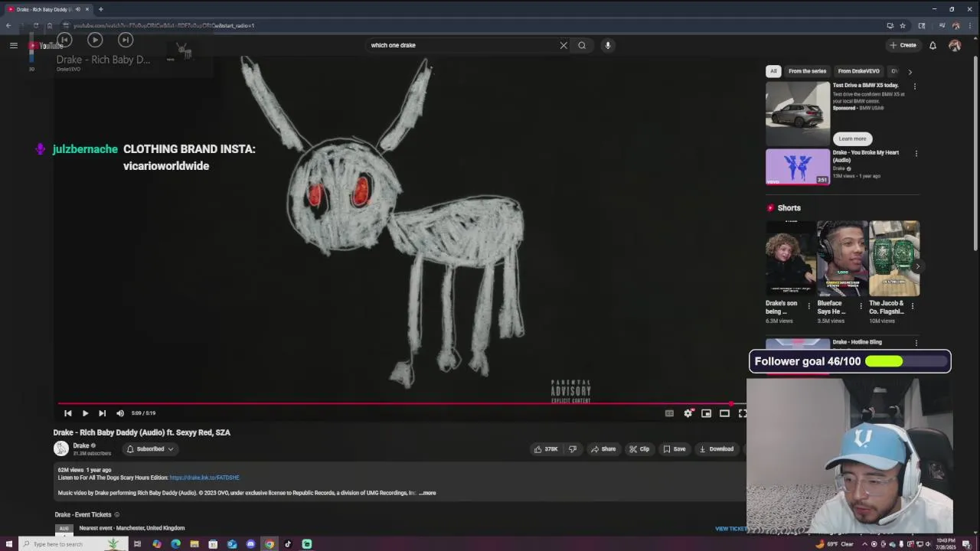Focus the YouTube search field
This screenshot has width=980, height=551.
[x=463, y=45]
